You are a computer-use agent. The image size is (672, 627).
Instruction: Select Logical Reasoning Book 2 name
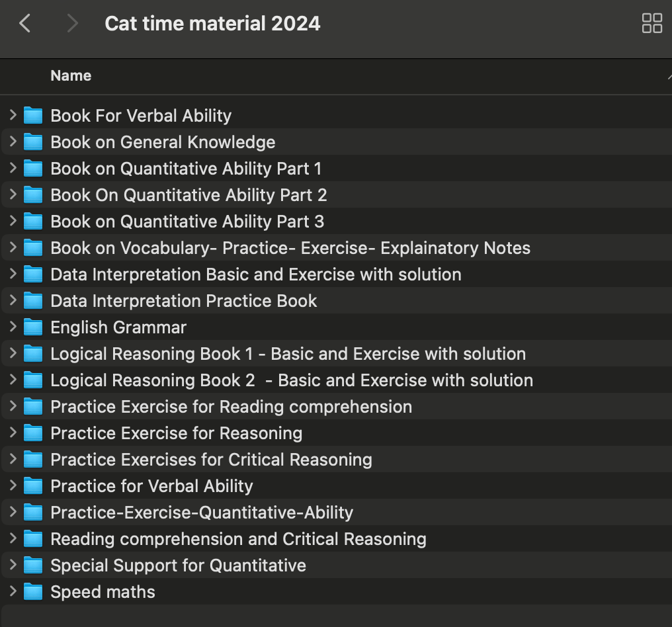coord(292,380)
